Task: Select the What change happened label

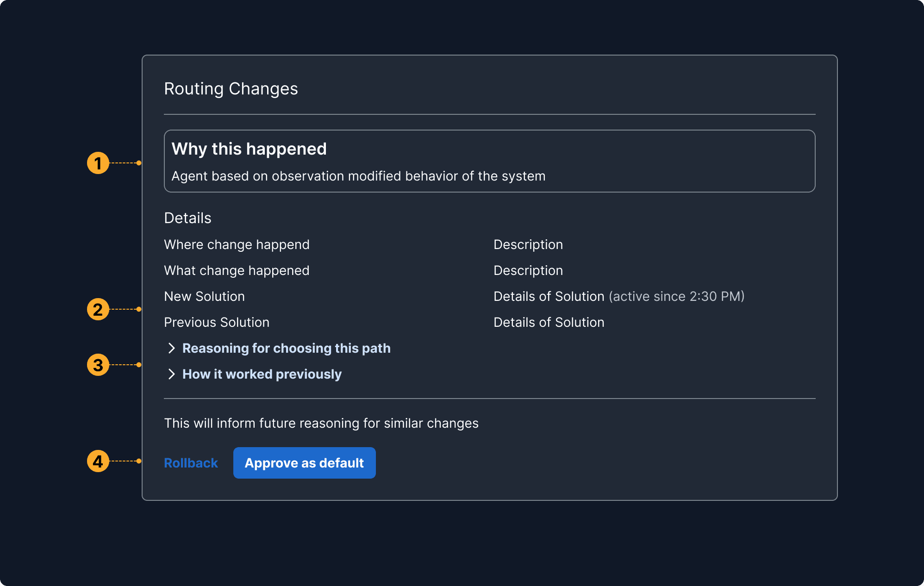Action: pyautogui.click(x=237, y=271)
